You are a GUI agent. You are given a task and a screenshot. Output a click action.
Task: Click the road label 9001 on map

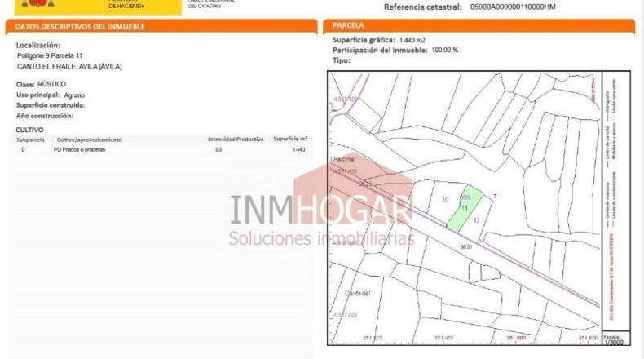point(466,246)
